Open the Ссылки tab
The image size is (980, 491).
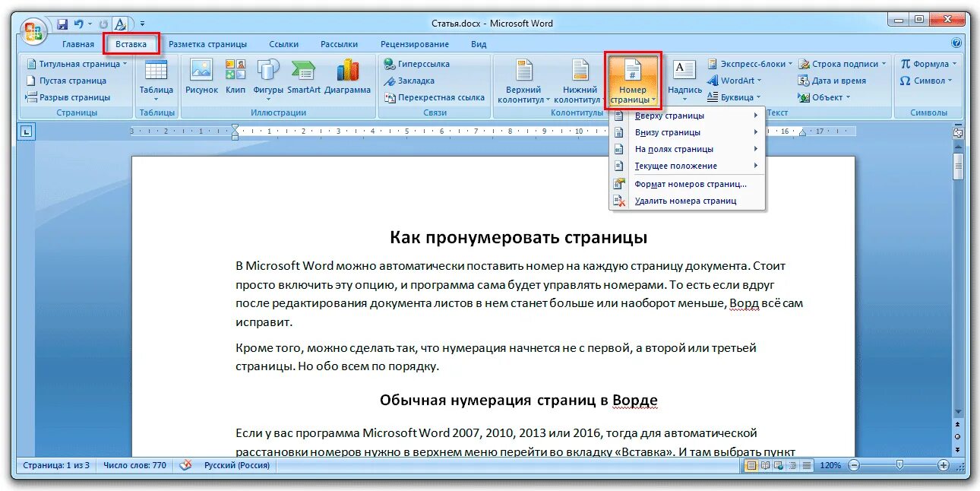(283, 44)
